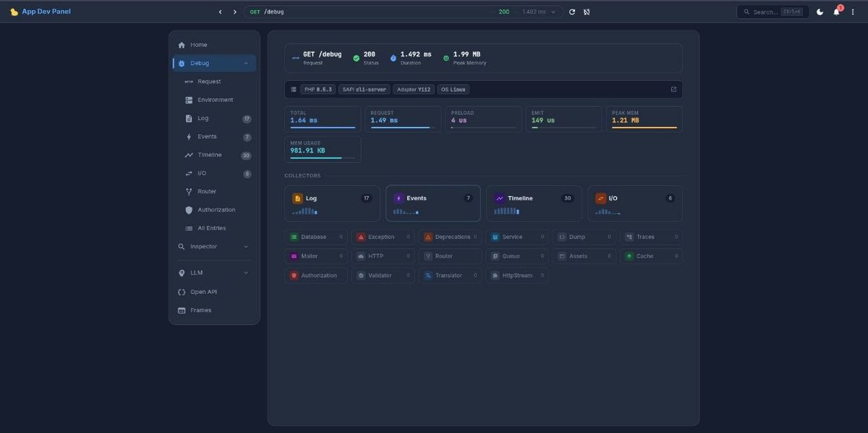Screen dimensions: 868x433
Task: Open Authorization in sidebar
Action: (x=214, y=210)
